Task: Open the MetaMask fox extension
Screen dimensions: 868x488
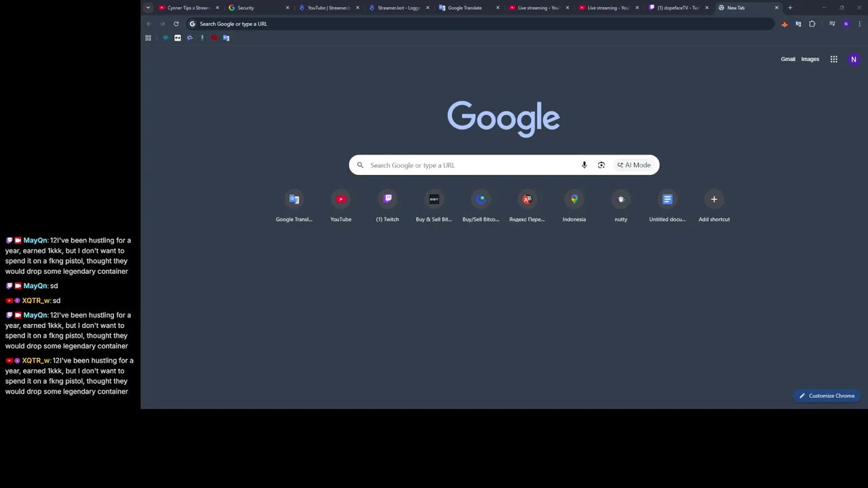Action: 785,24
